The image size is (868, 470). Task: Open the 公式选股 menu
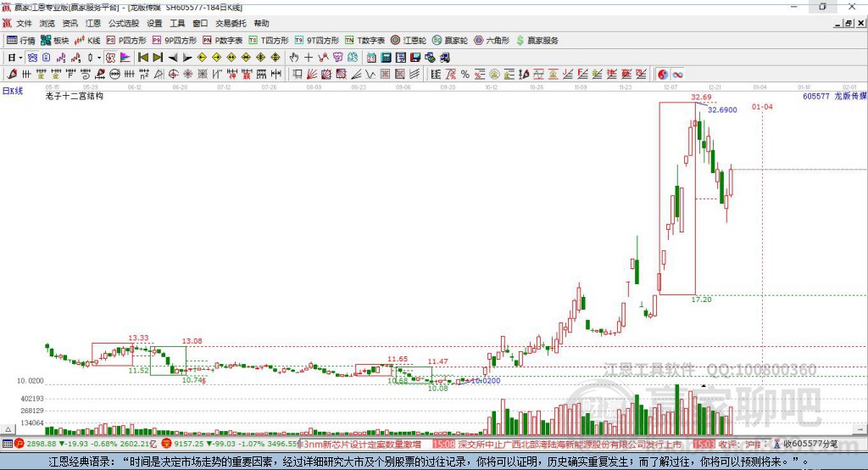point(122,23)
